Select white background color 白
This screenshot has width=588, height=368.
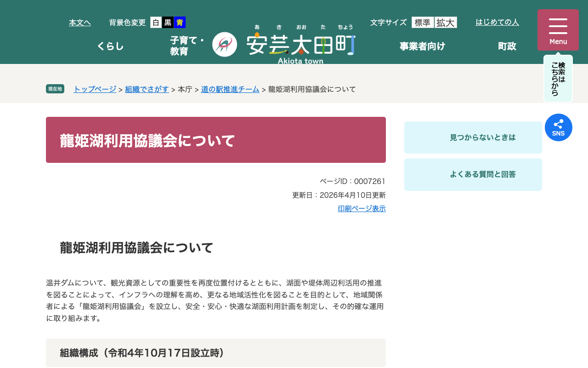156,23
